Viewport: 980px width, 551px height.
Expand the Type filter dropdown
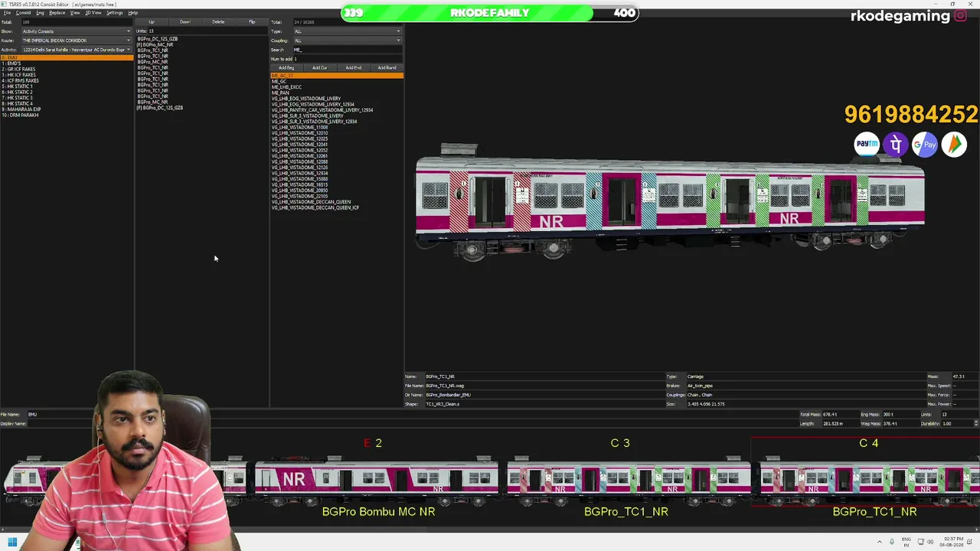tap(347, 31)
